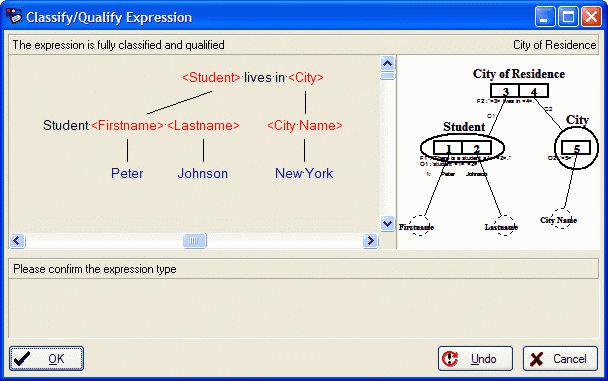Click the vertical scrollbar up arrow
Screen dimensions: 608x381
point(387,63)
